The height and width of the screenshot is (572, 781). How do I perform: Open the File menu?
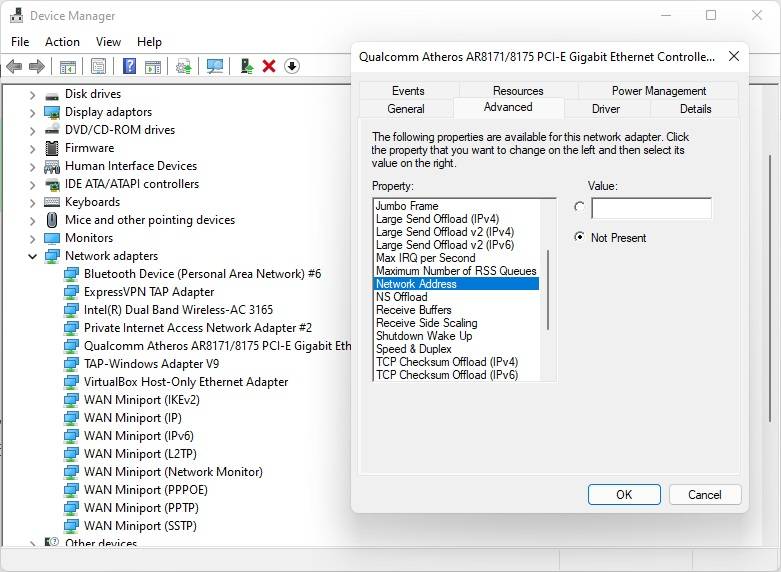[20, 42]
